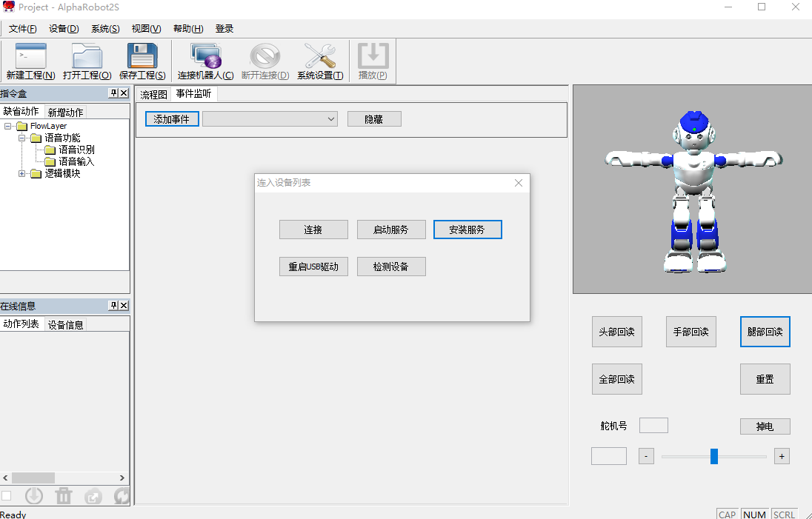Click the trash delete icon in action list footer
The width and height of the screenshot is (812, 519).
(x=64, y=496)
